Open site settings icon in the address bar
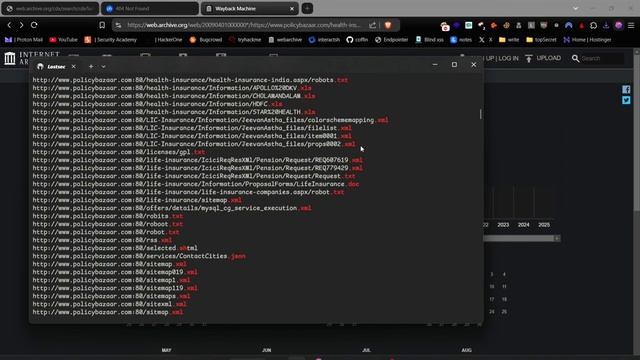 click(118, 25)
